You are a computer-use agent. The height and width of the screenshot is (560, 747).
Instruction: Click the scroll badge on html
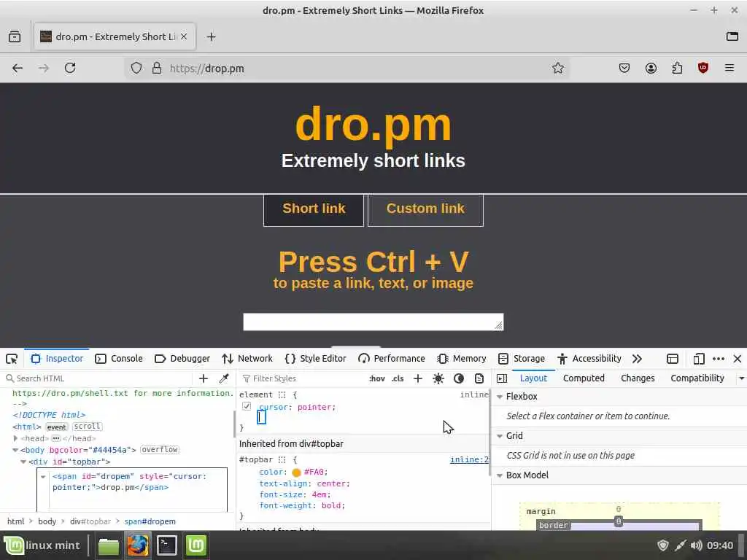[x=88, y=427]
